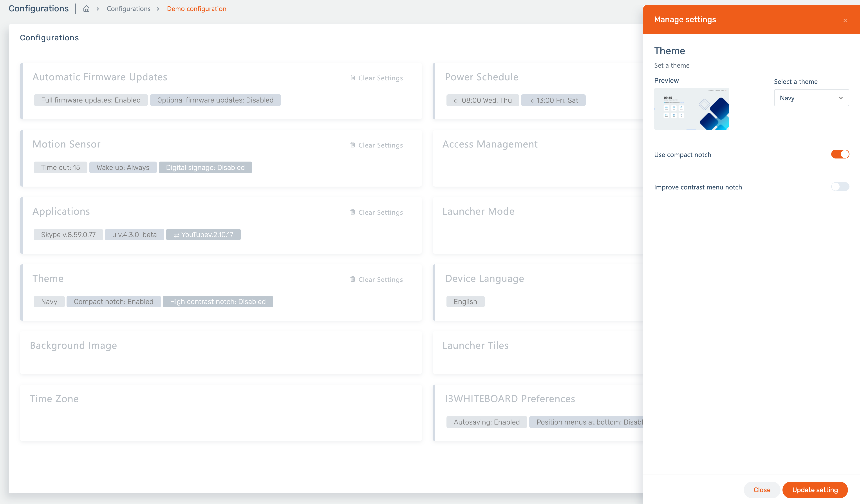Viewport: 860px width, 504px height.
Task: Go to Configurations in the breadcrumb
Action: (x=128, y=9)
